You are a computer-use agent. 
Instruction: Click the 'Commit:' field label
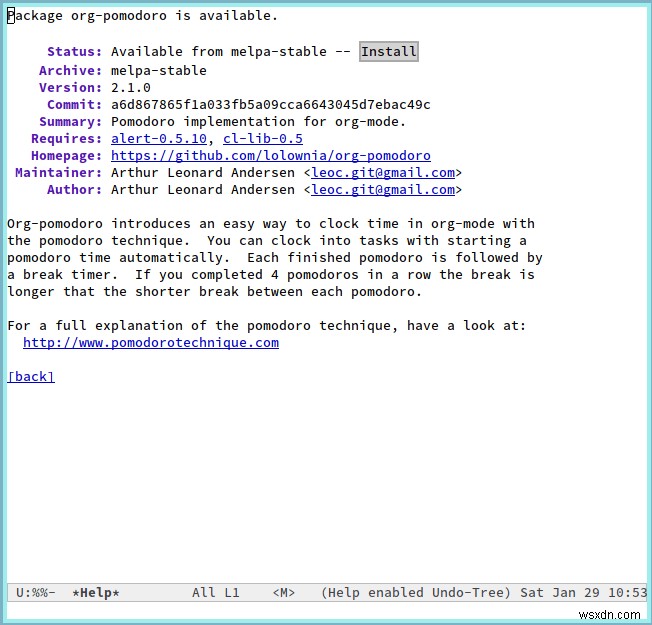point(74,105)
